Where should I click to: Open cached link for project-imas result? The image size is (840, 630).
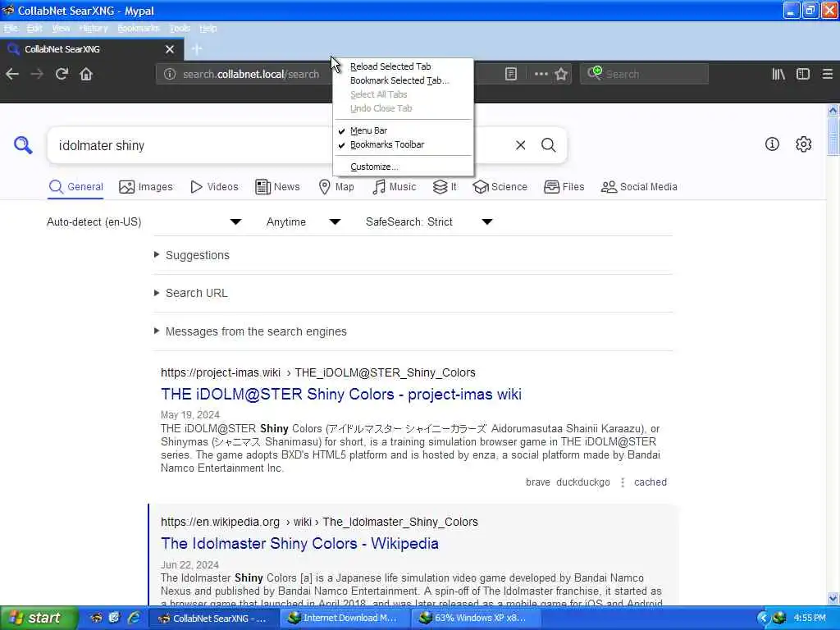coord(651,482)
